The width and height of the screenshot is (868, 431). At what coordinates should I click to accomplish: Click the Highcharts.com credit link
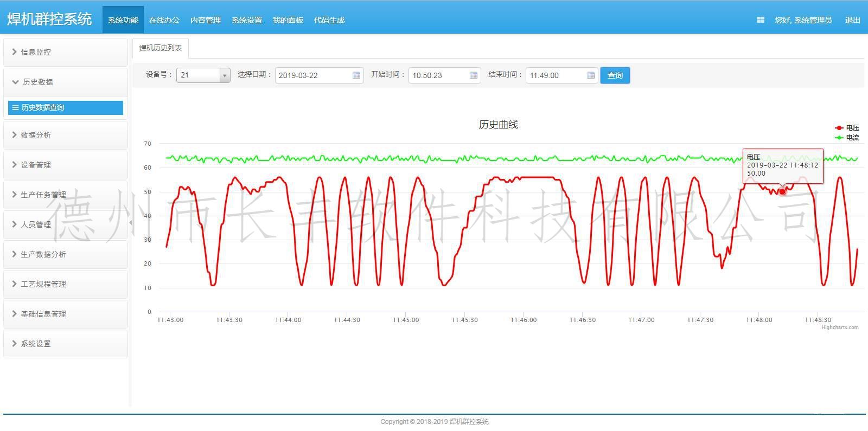840,327
